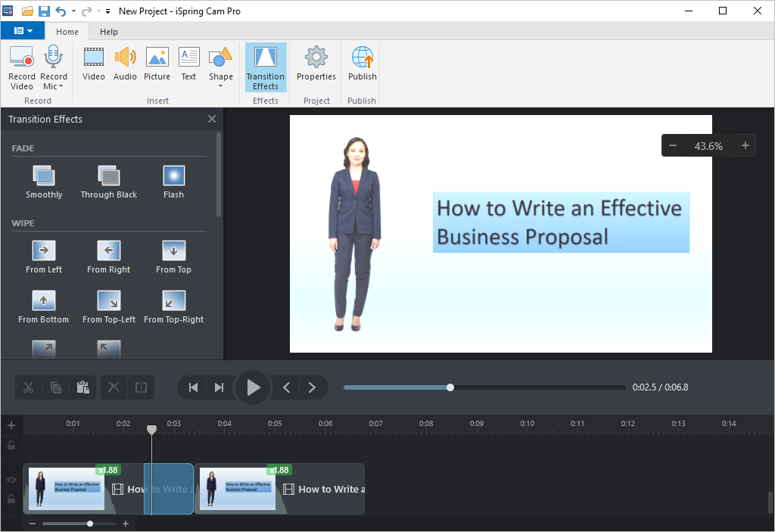
Task: Select the Home ribbon tab
Action: tap(67, 32)
